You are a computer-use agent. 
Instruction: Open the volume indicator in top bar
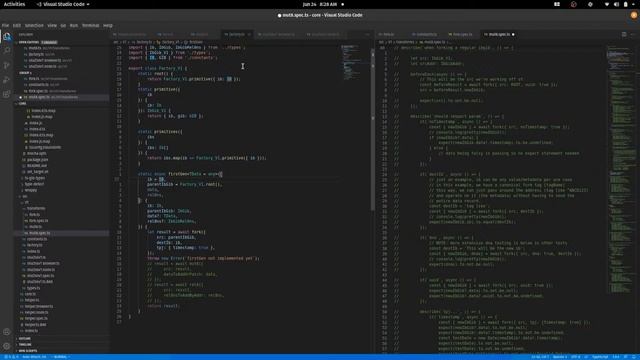pos(616,4)
